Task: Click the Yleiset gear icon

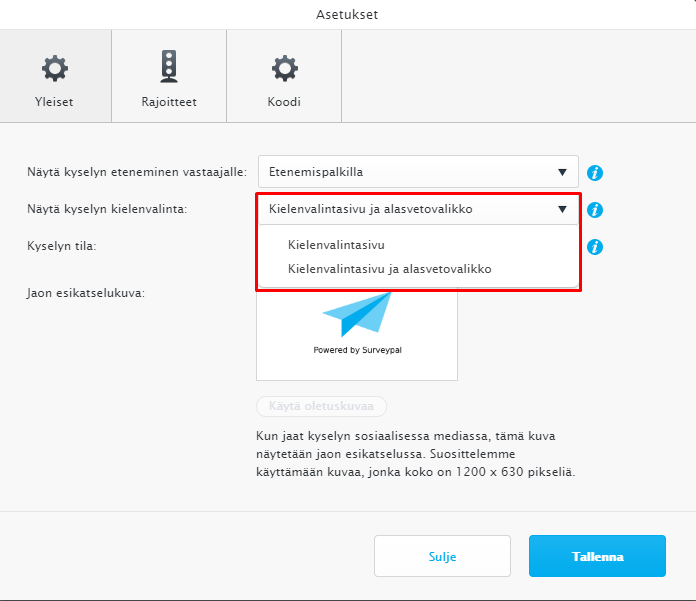Action: click(55, 68)
